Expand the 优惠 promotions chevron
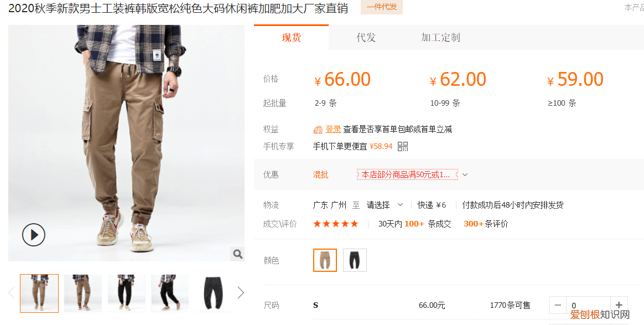Image resolution: width=644 pixels, height=325 pixels. point(465,174)
